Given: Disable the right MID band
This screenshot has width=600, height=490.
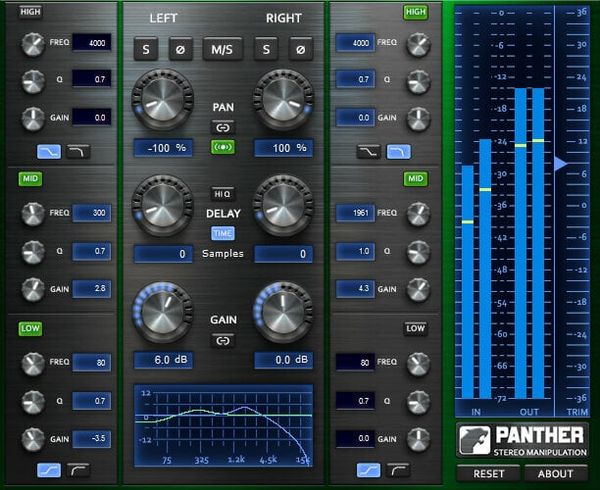Looking at the screenshot, I should [x=415, y=179].
